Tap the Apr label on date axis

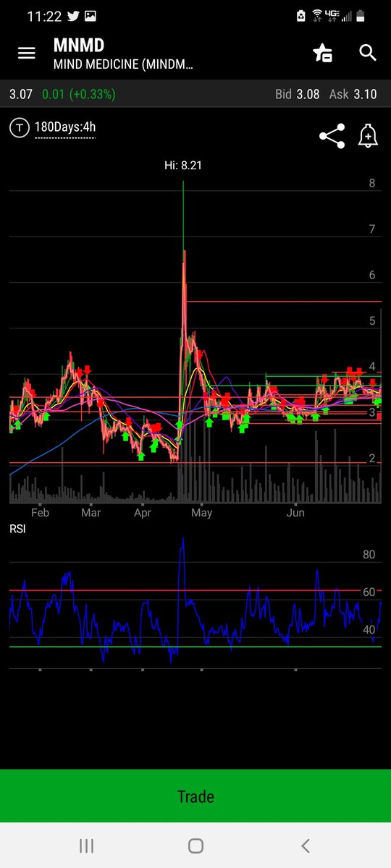coord(143,513)
